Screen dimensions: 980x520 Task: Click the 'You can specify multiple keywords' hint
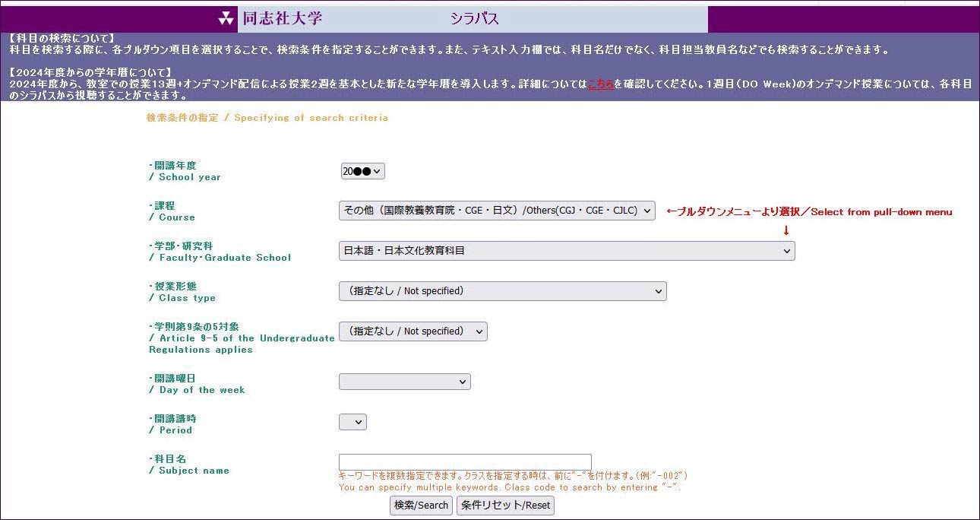(x=509, y=487)
